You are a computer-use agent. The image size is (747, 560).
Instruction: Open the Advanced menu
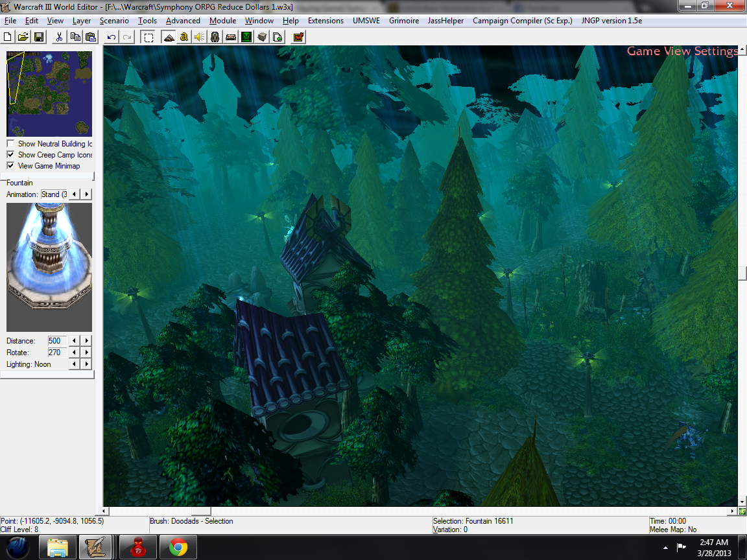click(183, 21)
